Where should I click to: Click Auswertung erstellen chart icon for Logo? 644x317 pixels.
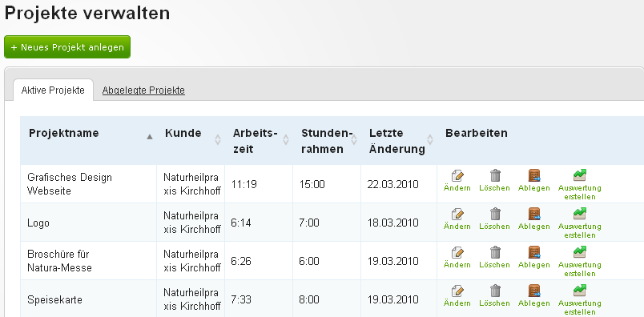(579, 214)
